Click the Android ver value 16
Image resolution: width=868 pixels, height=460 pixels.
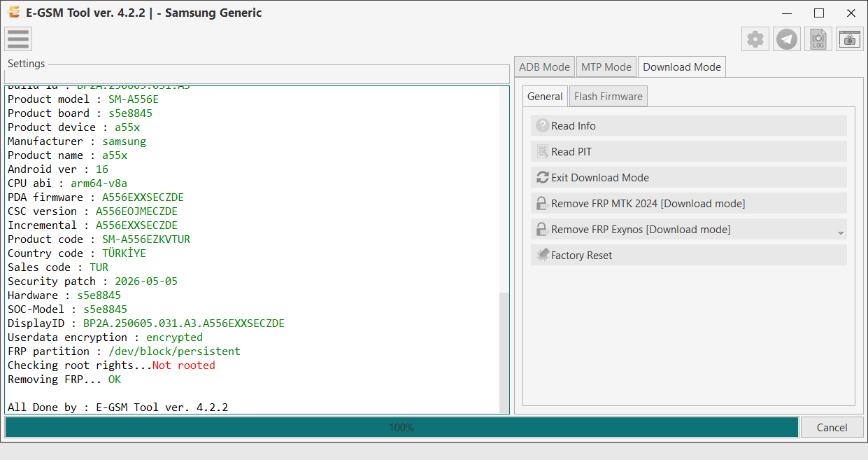coord(102,169)
